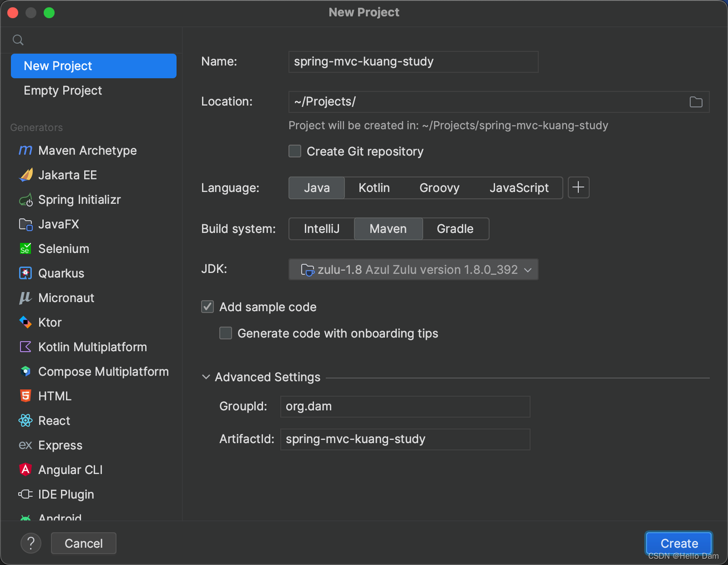Click the Jakarta EE sail icon

[26, 175]
